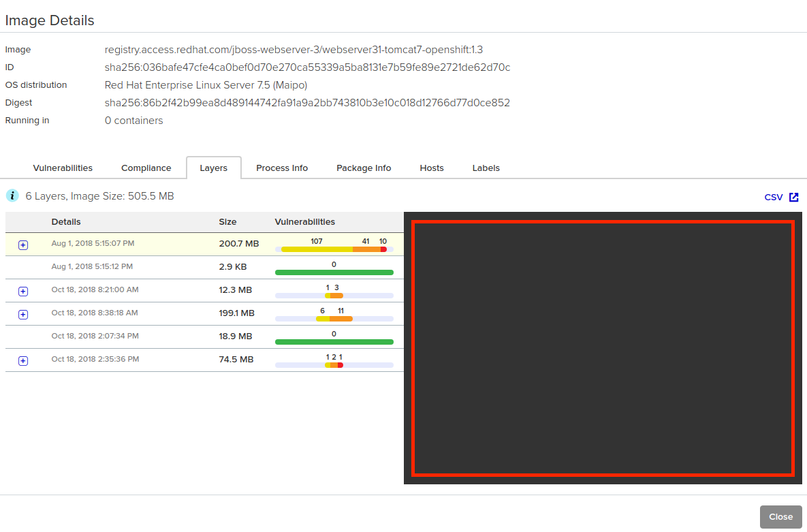Click the Red Hat Enterprise Linux Server 7.5 text

[x=206, y=85]
